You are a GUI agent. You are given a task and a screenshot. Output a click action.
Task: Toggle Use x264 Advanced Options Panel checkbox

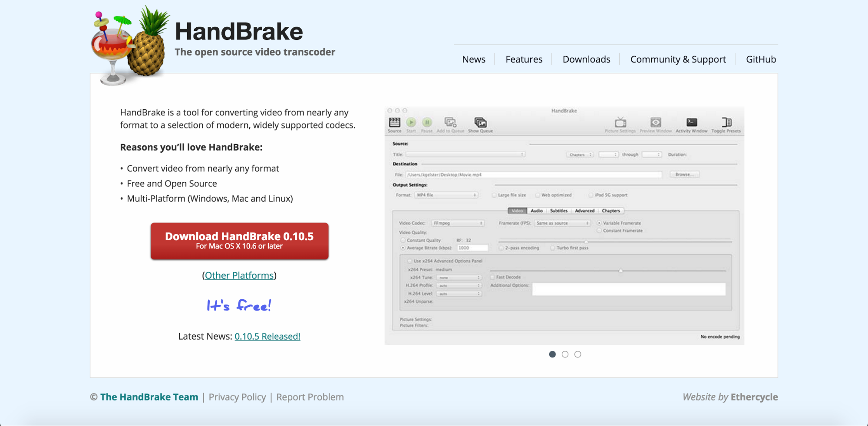click(x=409, y=261)
